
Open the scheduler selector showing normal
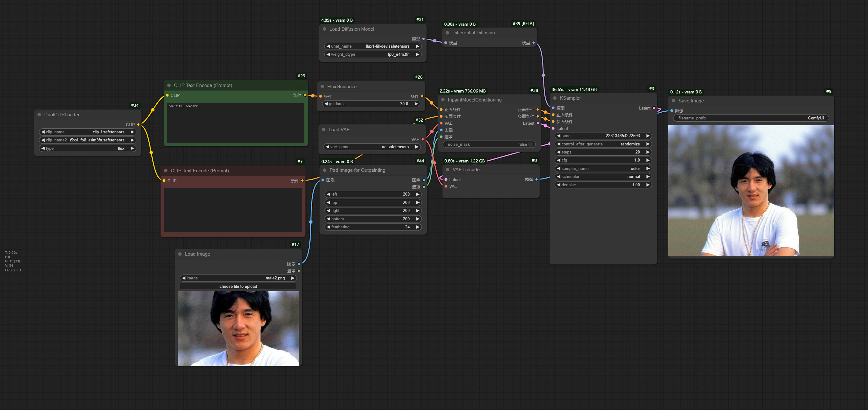603,176
